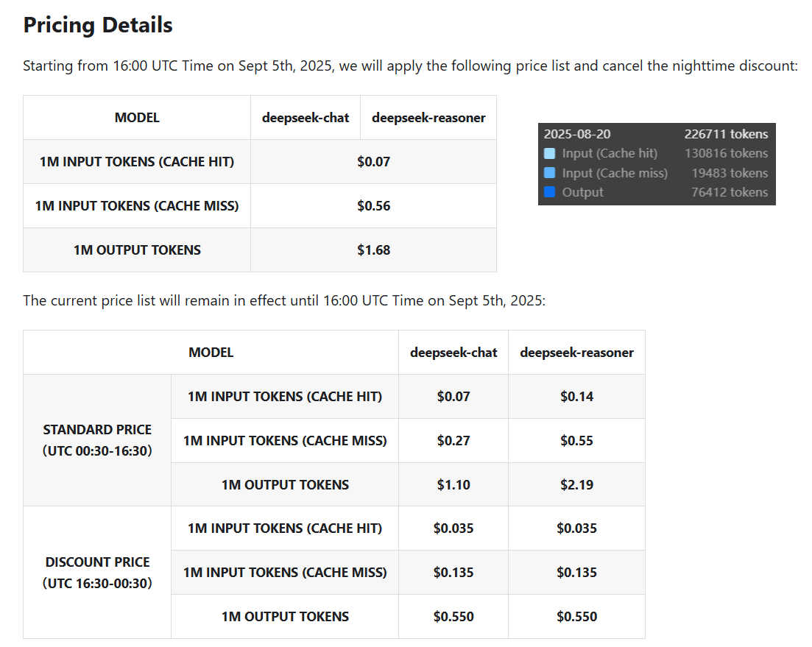This screenshot has height=647, width=812.
Task: Click the Input (Cache miss) legend swatch
Action: pos(549,173)
